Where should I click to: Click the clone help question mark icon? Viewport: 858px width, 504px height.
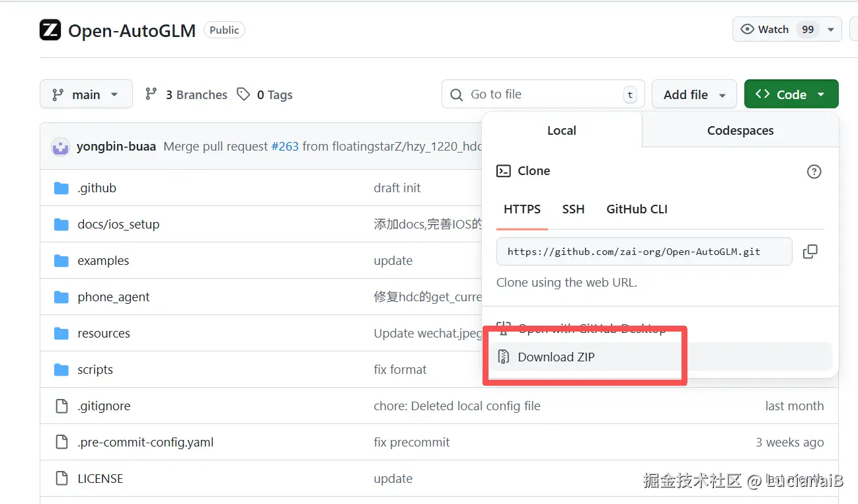(814, 172)
